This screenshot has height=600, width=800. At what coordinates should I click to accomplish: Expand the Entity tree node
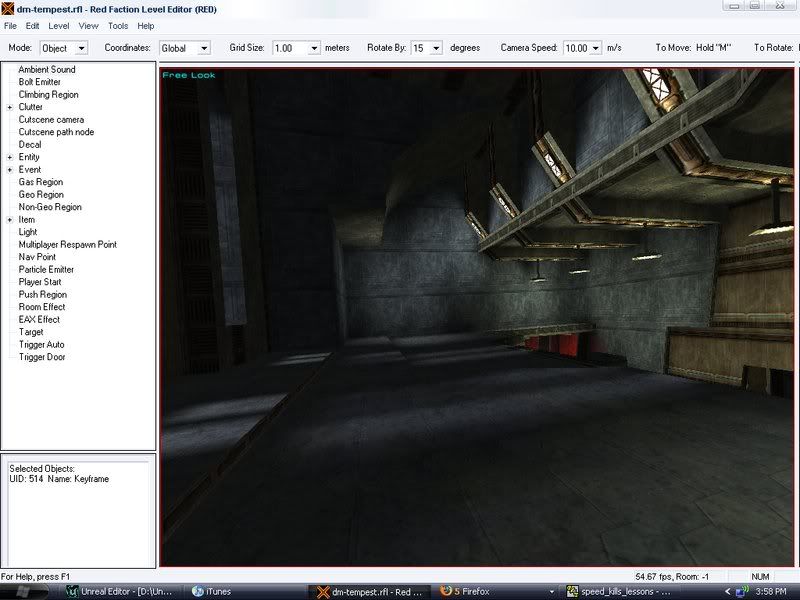(10, 157)
